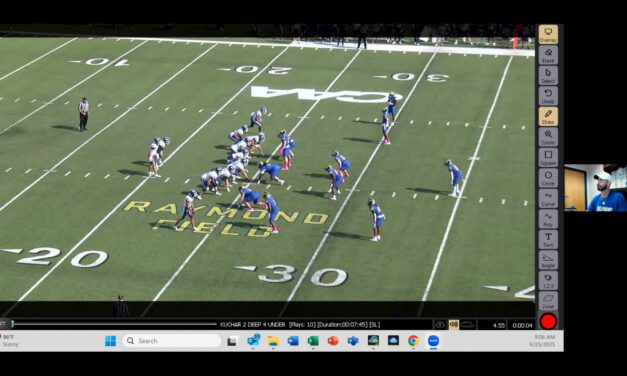Choose the Curve drawing tool
627x376 pixels.
pyautogui.click(x=548, y=198)
